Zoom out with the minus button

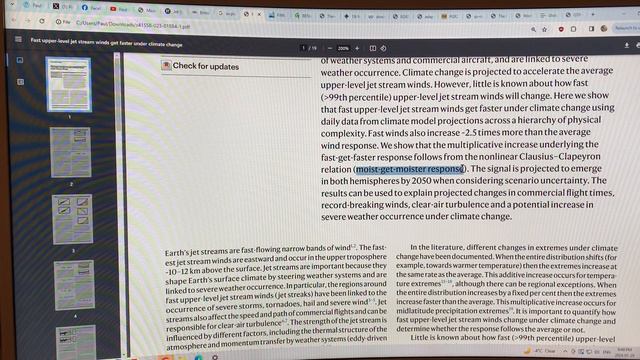pos(330,48)
